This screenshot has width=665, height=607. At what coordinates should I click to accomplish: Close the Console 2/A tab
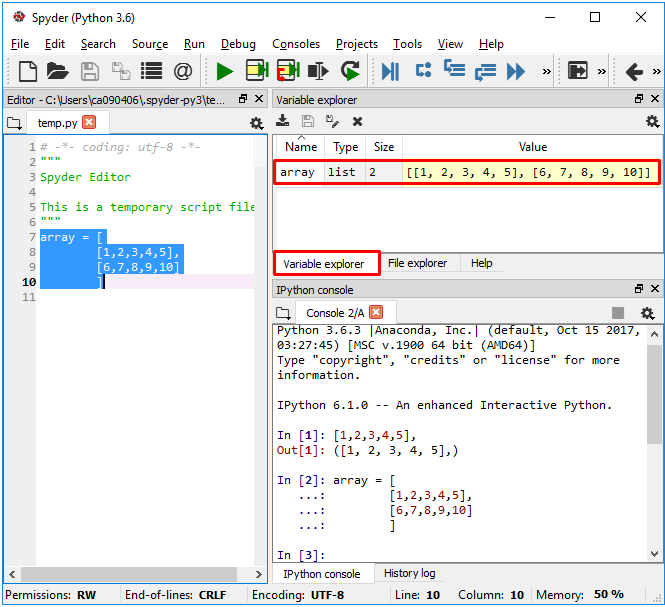(376, 312)
